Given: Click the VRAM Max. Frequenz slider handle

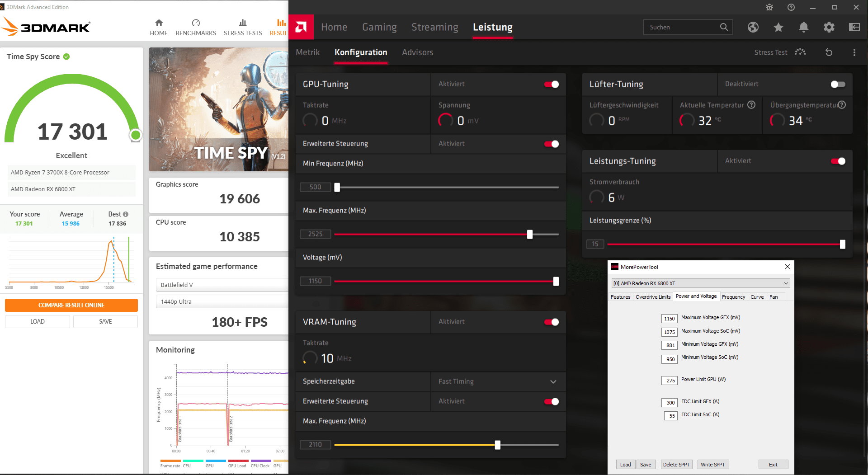Looking at the screenshot, I should point(498,445).
